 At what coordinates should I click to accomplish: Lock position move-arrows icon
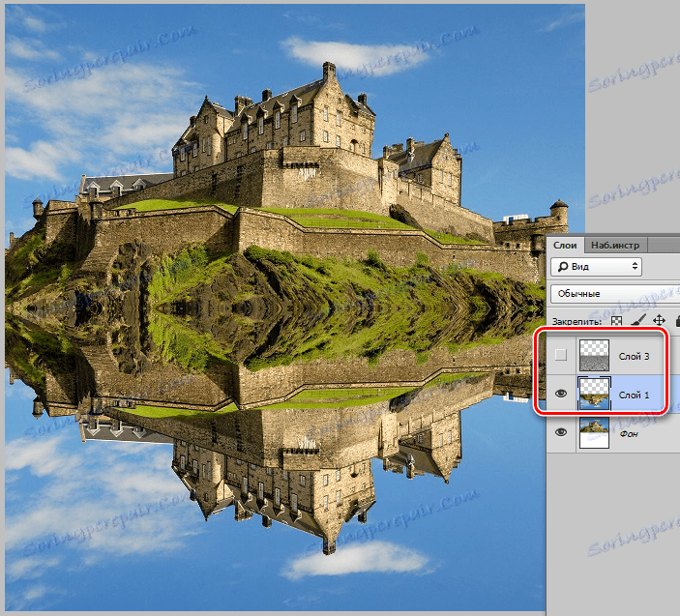[x=659, y=321]
